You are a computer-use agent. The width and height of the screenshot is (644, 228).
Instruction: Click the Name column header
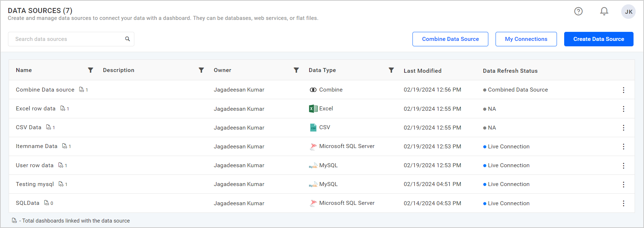click(24, 70)
